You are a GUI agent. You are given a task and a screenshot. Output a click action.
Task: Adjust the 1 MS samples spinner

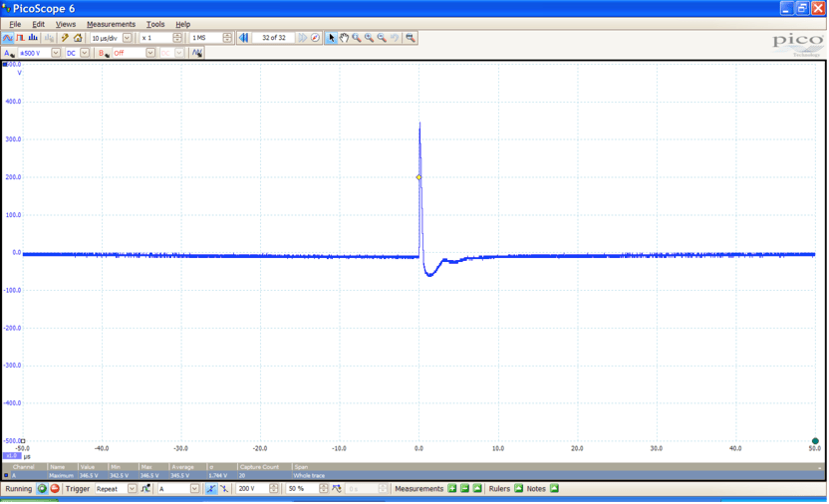coord(227,38)
